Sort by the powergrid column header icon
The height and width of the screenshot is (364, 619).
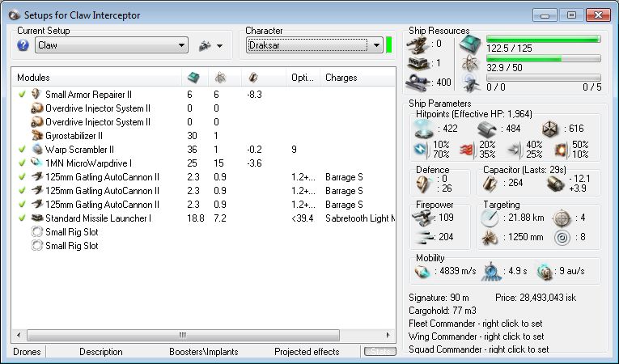[220, 78]
